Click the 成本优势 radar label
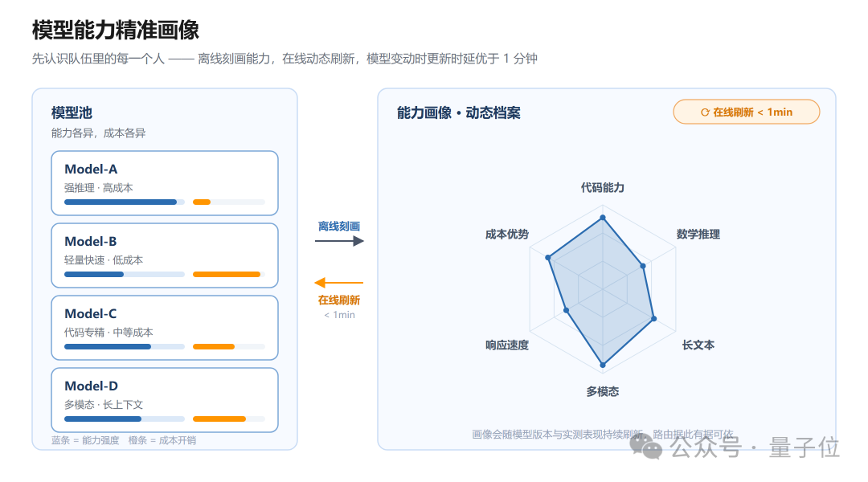 click(x=507, y=234)
